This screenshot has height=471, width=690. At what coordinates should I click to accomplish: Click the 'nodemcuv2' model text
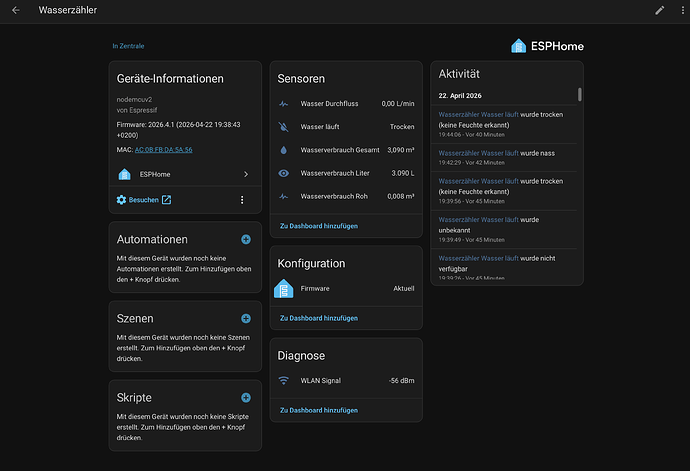pos(134,99)
